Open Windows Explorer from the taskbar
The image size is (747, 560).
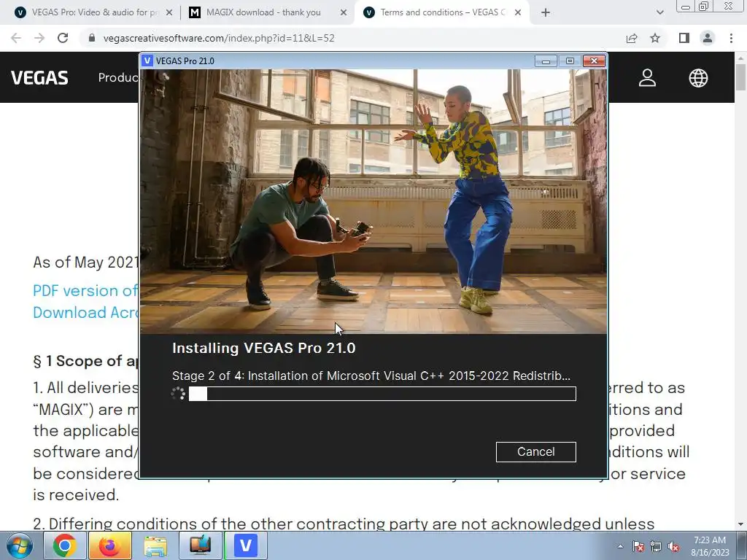pos(155,545)
